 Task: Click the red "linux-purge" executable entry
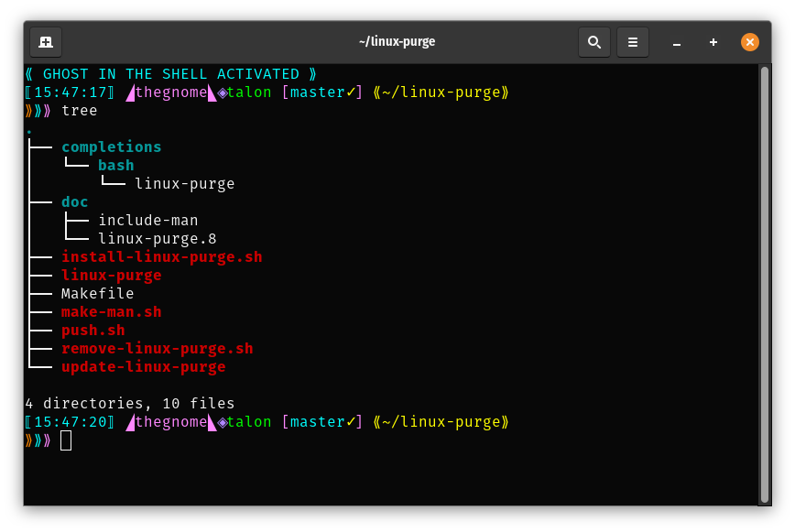112,275
